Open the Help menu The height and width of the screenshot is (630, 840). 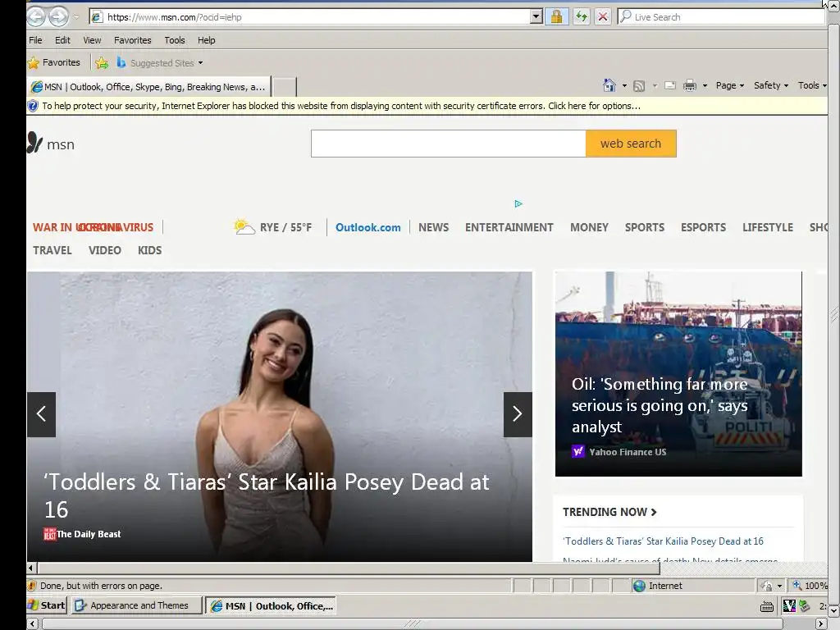coord(206,40)
